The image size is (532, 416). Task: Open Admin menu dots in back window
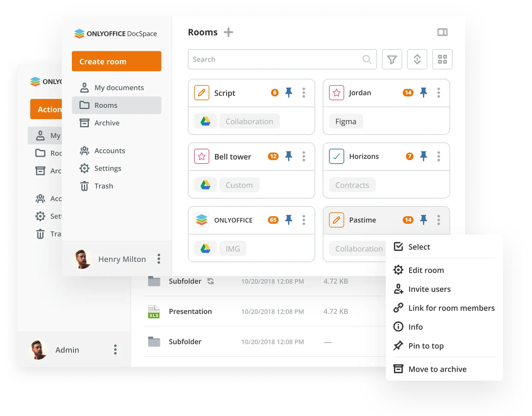[x=115, y=349]
